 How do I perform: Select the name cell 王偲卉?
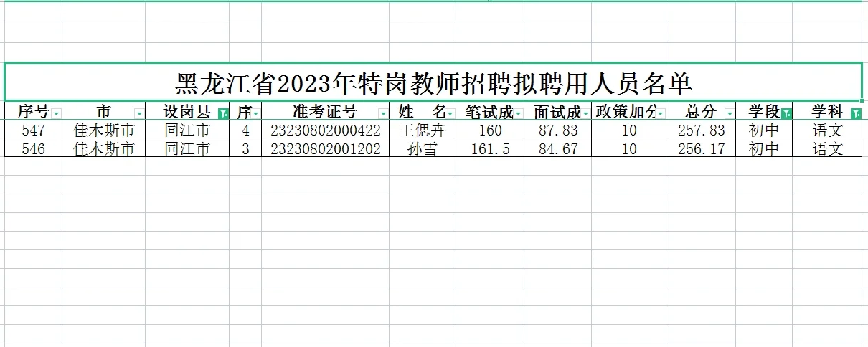pos(423,130)
